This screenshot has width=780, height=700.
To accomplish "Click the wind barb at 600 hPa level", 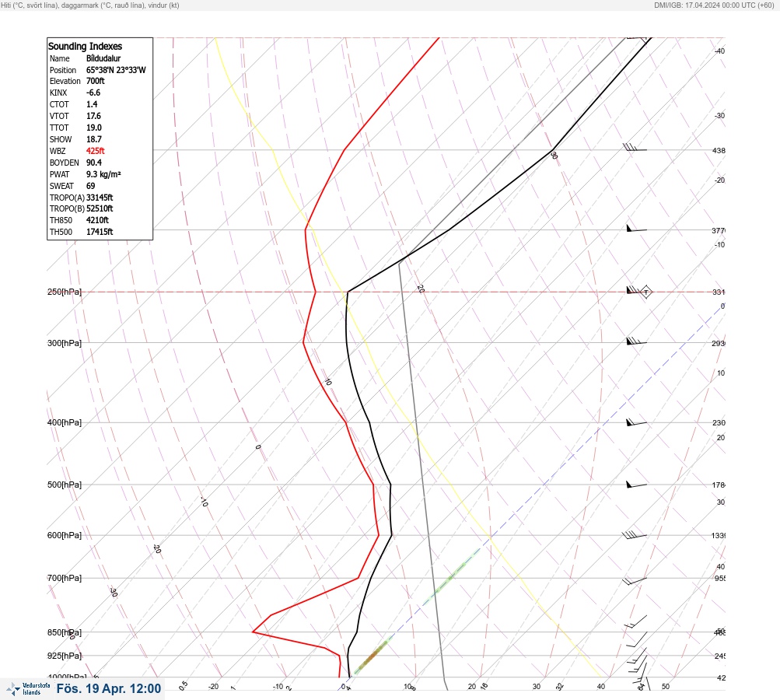I will [x=635, y=535].
